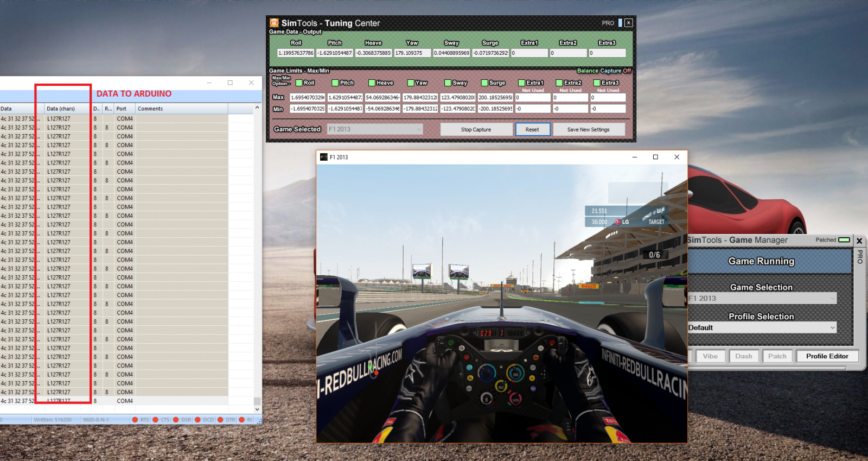Click the Heave Max value field

click(x=382, y=98)
